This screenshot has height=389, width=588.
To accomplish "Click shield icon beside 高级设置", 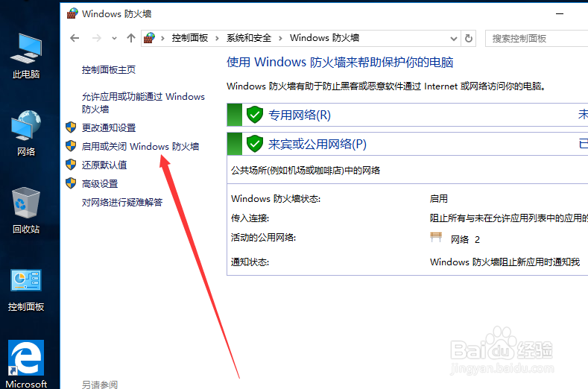I will point(71,183).
